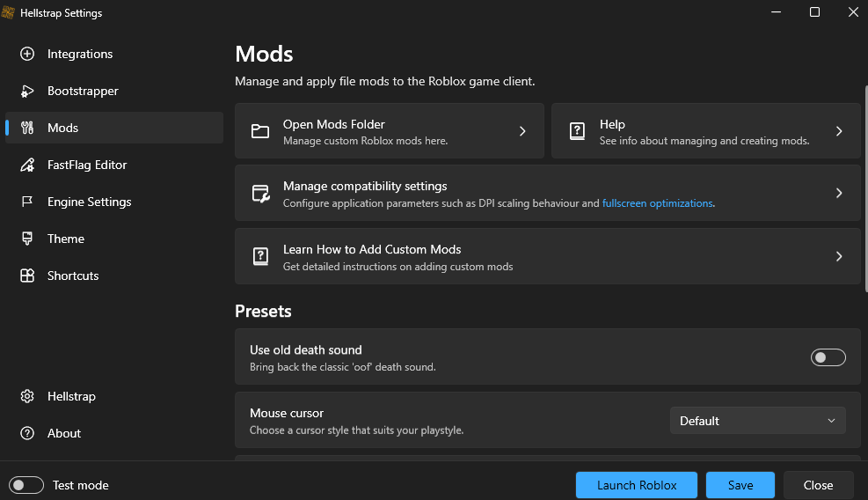The image size is (868, 500).
Task: Click the Mods page title
Action: pos(264,55)
